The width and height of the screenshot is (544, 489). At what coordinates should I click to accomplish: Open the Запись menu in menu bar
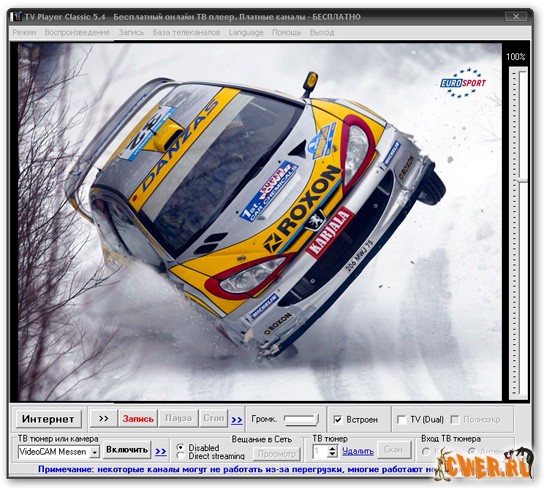point(131,32)
